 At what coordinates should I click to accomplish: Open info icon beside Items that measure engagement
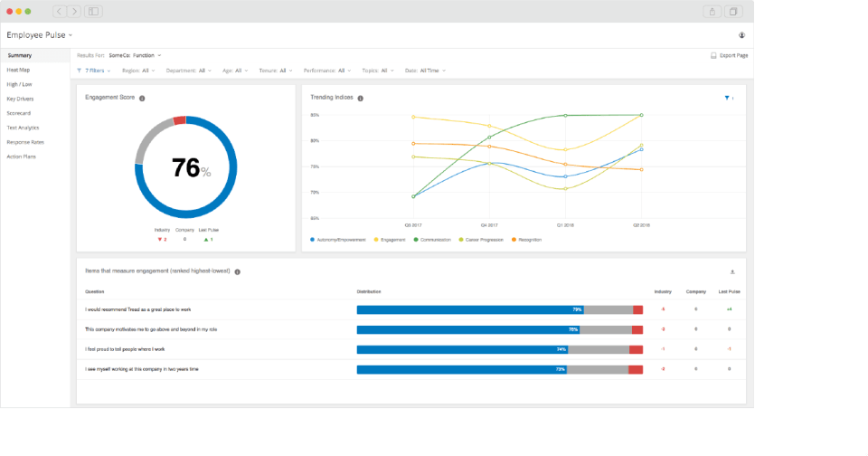(x=238, y=271)
